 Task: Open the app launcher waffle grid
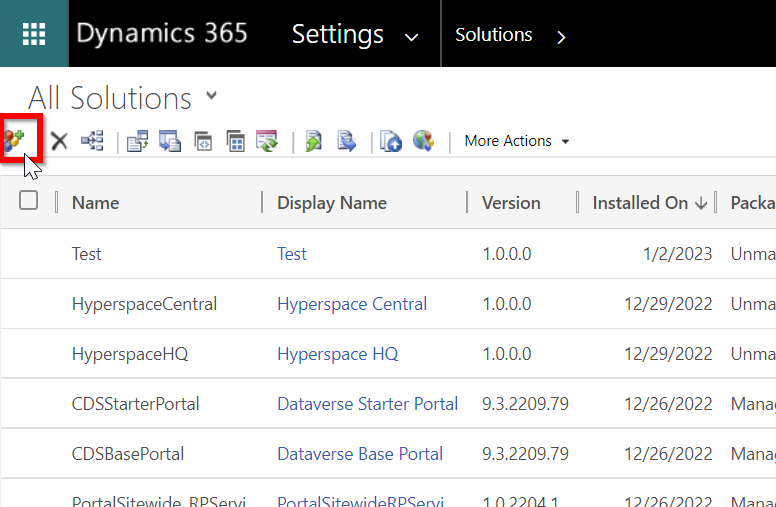coord(34,34)
